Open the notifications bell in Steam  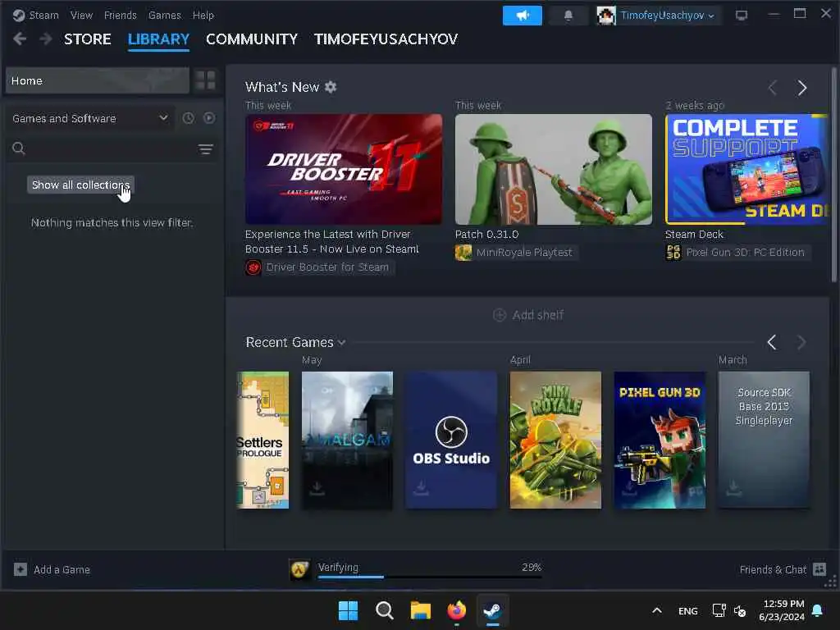[568, 16]
